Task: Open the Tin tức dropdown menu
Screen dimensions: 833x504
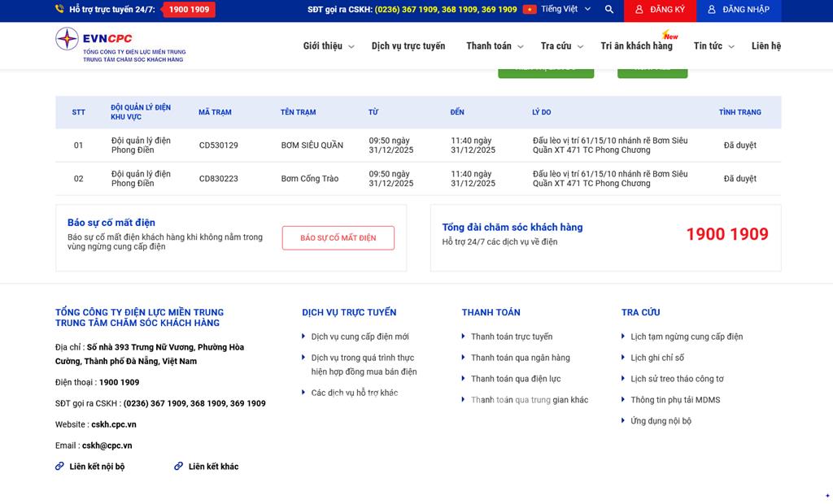Action: pyautogui.click(x=713, y=46)
